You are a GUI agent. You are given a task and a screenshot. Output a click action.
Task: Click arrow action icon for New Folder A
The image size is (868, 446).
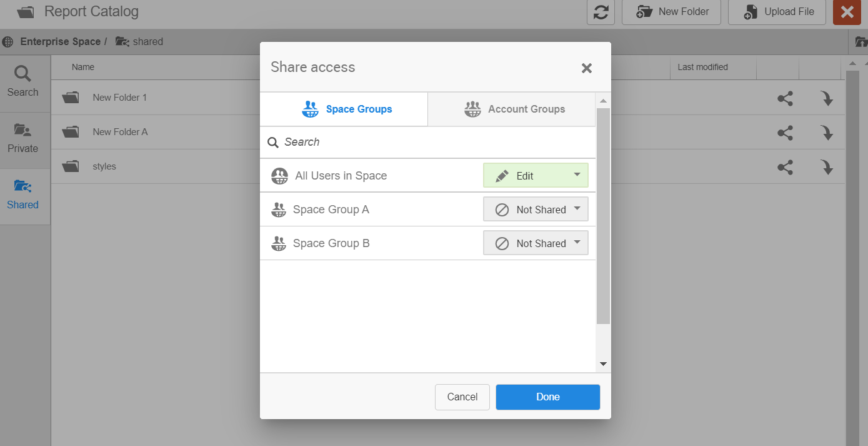827,133
